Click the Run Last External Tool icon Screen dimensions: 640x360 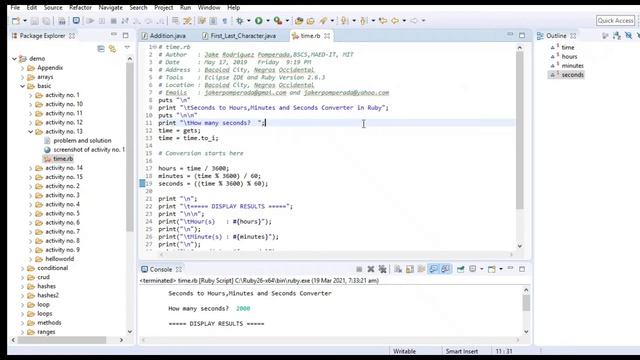pos(278,20)
